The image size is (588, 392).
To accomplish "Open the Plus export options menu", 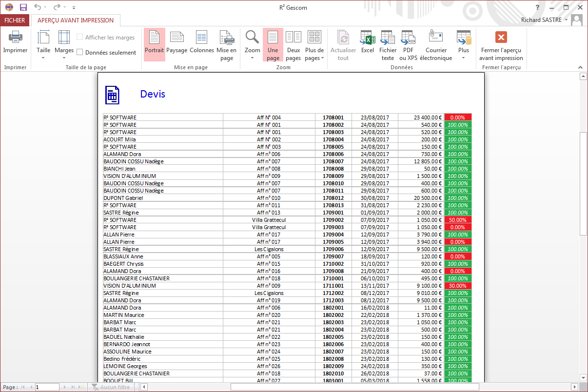I will (x=464, y=44).
